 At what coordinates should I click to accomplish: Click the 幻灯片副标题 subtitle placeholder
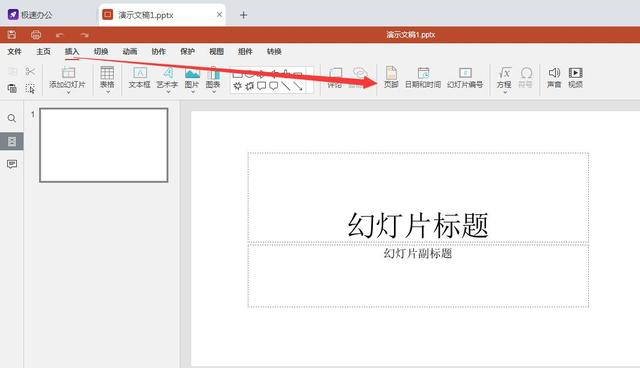pos(418,275)
